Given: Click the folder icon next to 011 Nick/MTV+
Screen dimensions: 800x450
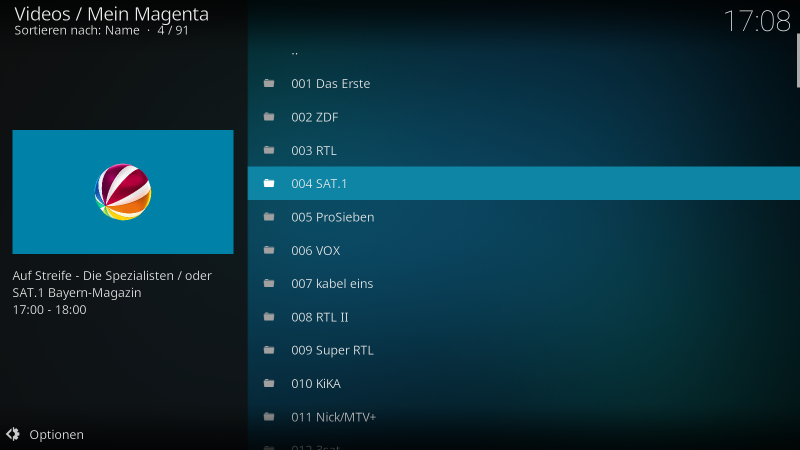Looking at the screenshot, I should [269, 417].
